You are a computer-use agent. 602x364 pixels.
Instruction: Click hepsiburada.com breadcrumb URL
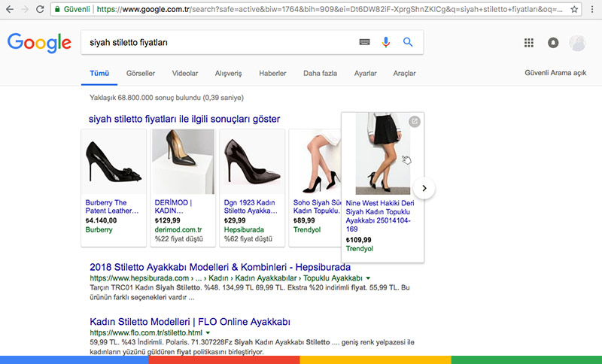tap(227, 278)
